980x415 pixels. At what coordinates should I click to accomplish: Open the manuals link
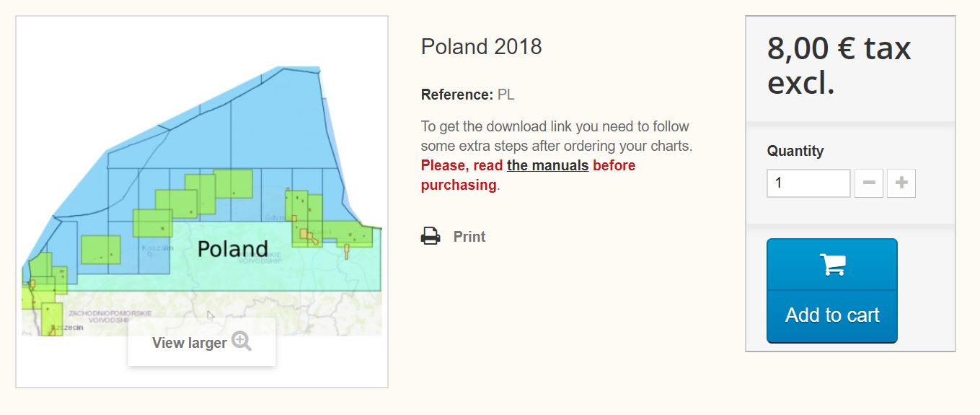click(547, 165)
